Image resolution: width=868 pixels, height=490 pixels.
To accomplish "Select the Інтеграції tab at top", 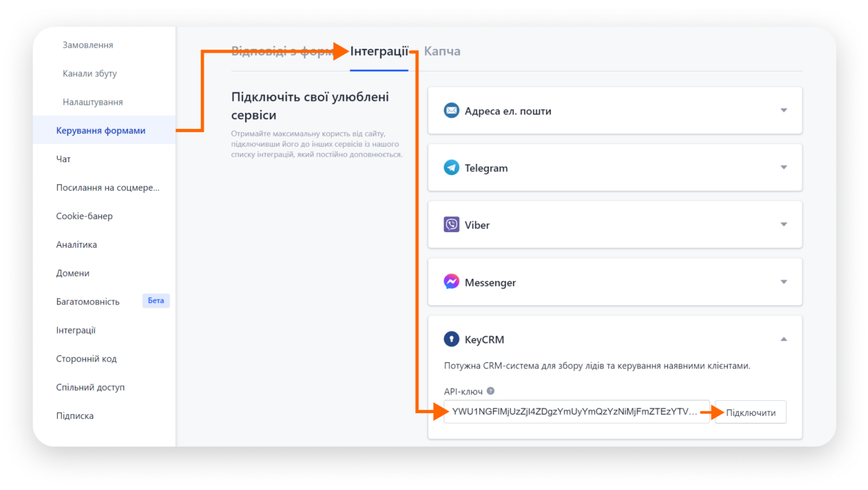I will [x=379, y=51].
